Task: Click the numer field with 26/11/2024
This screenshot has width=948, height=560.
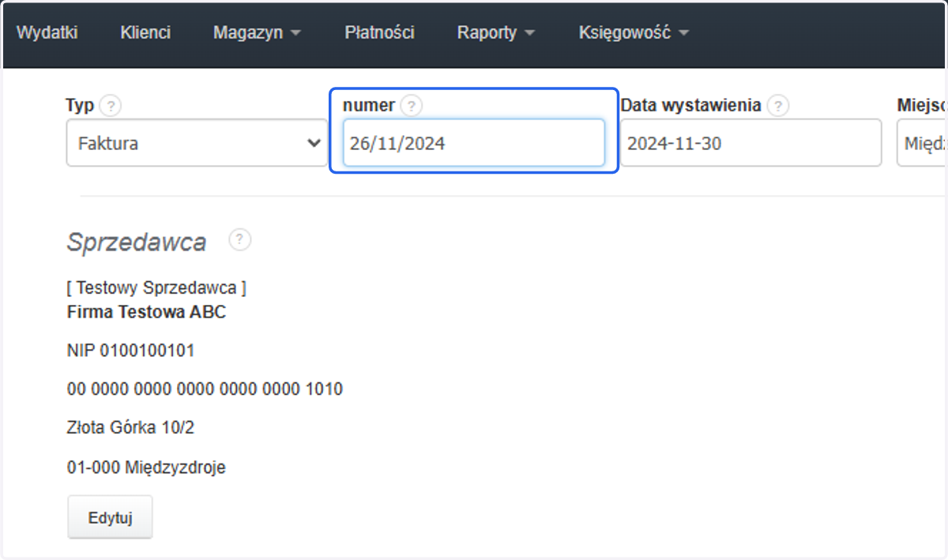Action: pos(474,143)
